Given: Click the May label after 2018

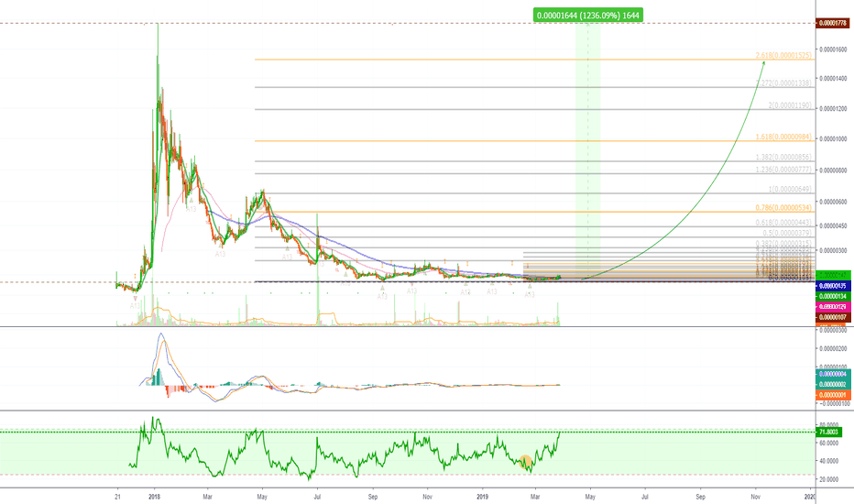Looking at the screenshot, I should [262, 497].
